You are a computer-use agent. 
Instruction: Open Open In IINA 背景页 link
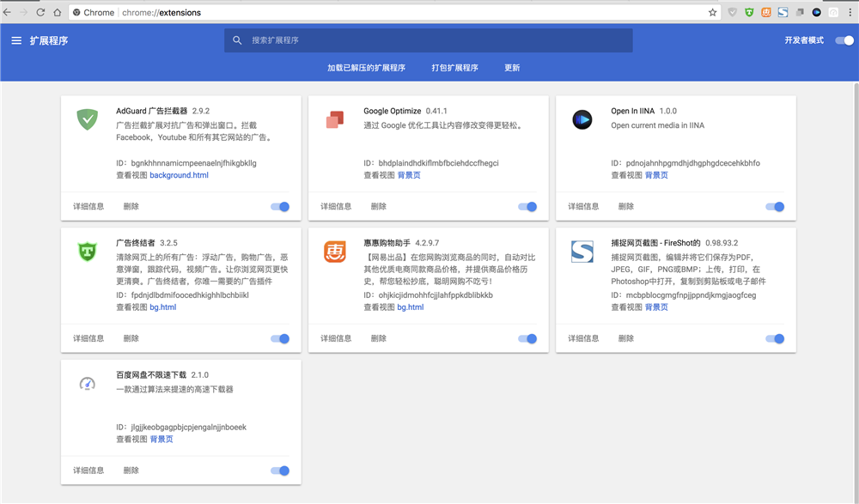(657, 175)
